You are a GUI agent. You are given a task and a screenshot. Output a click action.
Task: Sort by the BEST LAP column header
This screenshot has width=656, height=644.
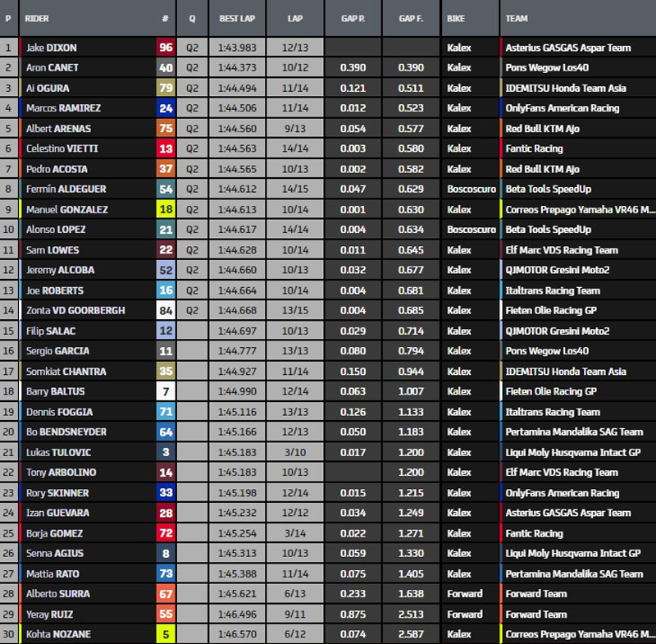point(236,18)
